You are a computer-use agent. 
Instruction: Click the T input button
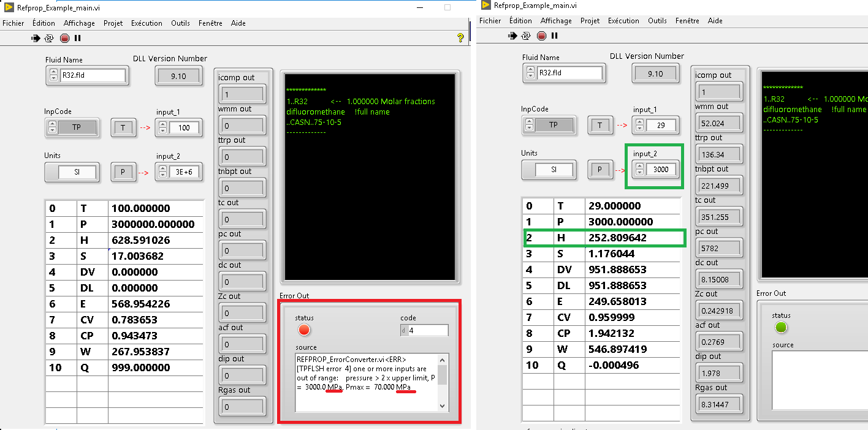(123, 127)
